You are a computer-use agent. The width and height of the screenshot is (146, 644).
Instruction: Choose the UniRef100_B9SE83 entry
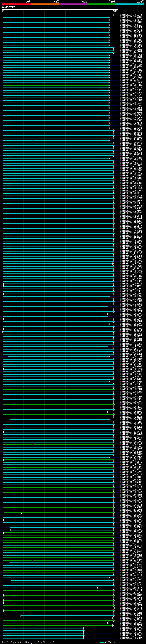pyautogui.click(x=131, y=75)
